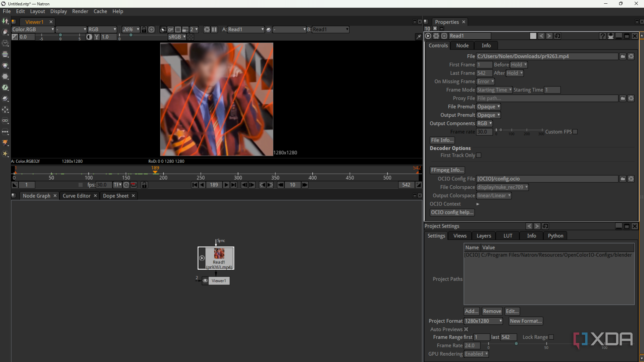Open the Render menu
This screenshot has width=644, height=362.
click(80, 11)
